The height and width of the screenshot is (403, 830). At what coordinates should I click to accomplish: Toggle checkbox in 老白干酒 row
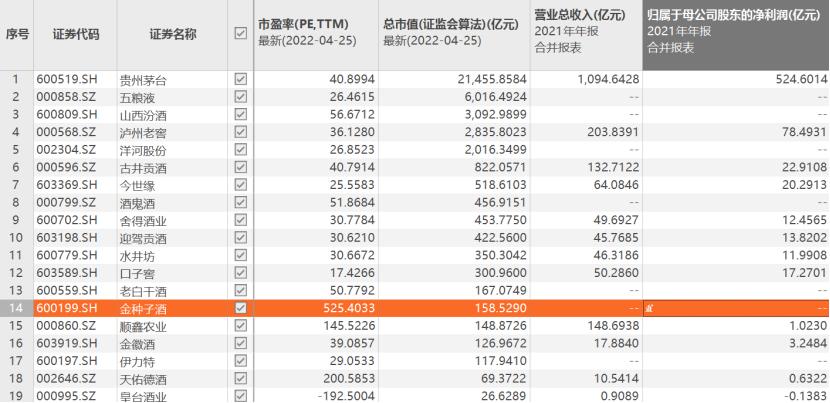point(240,290)
